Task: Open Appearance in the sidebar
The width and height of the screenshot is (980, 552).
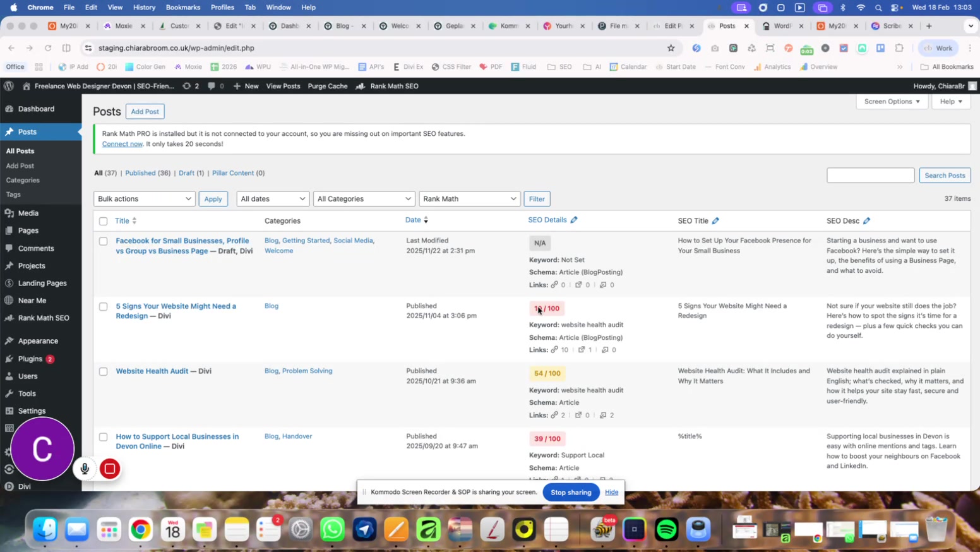Action: pos(38,341)
